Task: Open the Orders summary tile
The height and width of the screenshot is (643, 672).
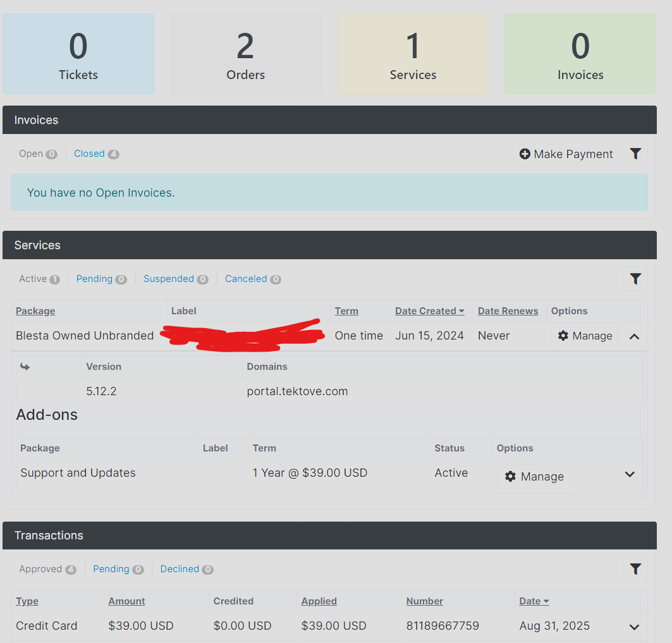Action: (x=245, y=54)
